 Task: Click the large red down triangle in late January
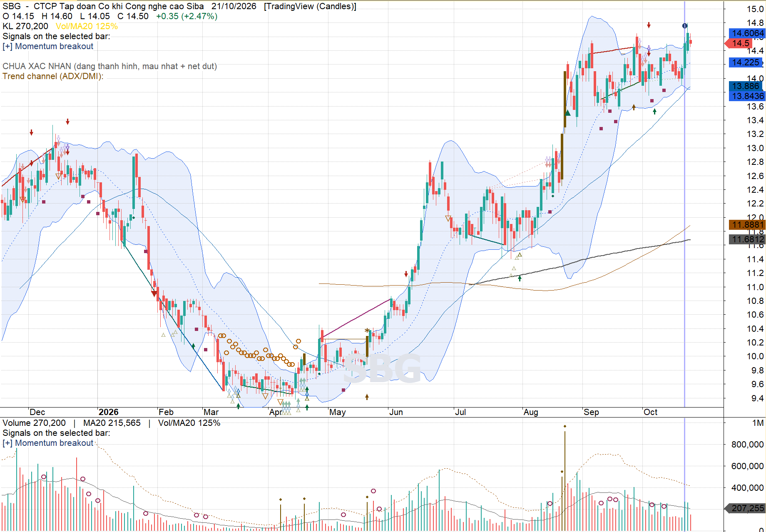tap(154, 293)
